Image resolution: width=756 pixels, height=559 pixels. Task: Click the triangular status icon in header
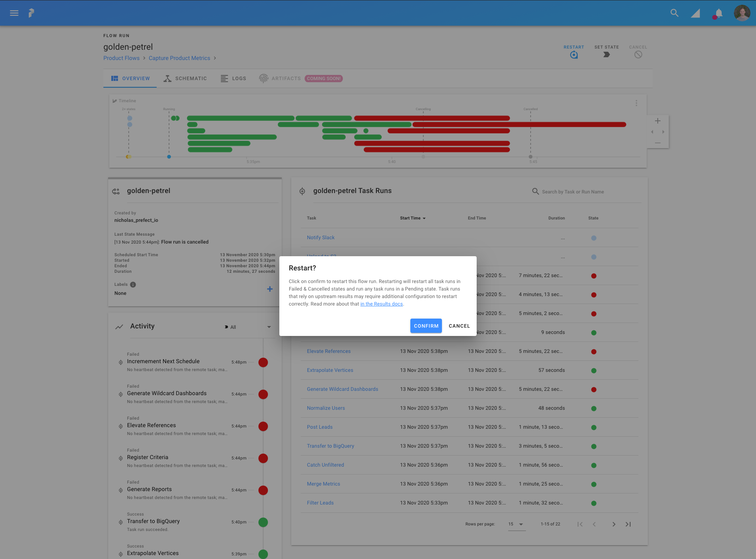[695, 14]
